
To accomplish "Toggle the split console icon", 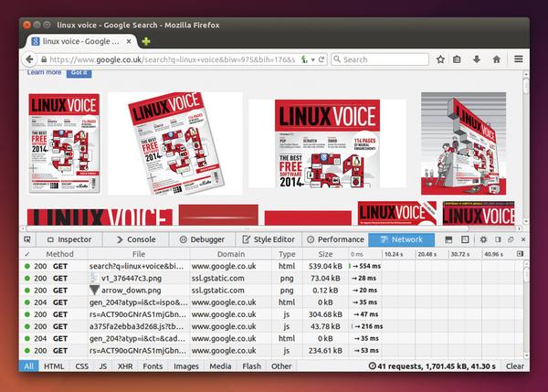I will tap(448, 239).
